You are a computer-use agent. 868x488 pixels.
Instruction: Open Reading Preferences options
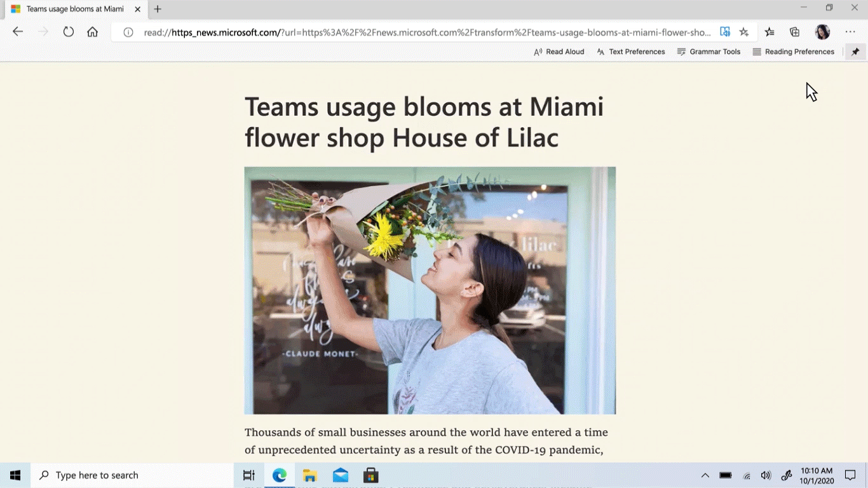coord(793,51)
